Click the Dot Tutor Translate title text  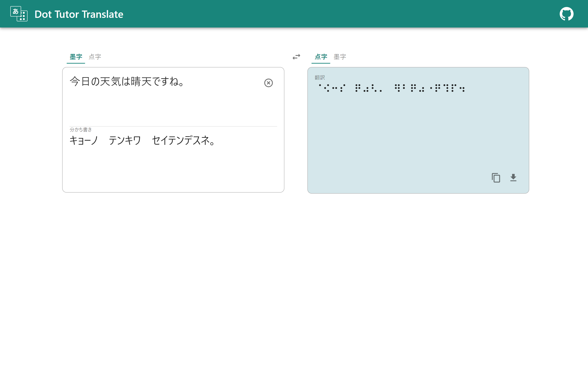tap(79, 14)
